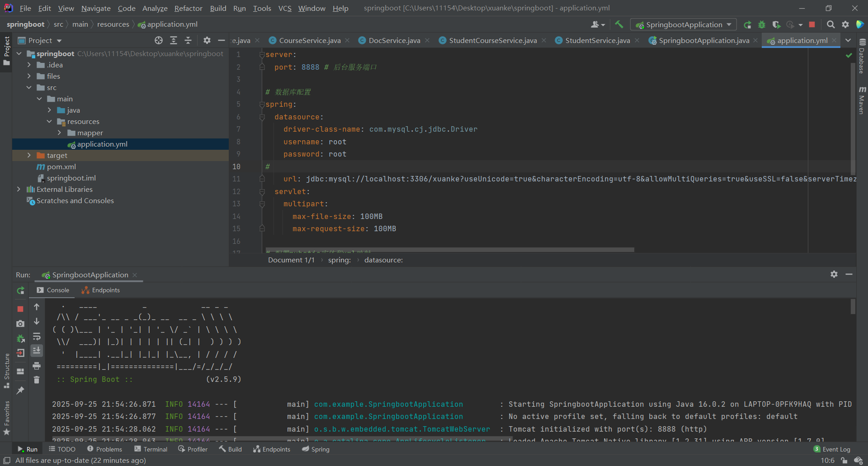Viewport: 868px width, 466px height.
Task: Open Search Everywhere magnifier icon
Action: [830, 24]
